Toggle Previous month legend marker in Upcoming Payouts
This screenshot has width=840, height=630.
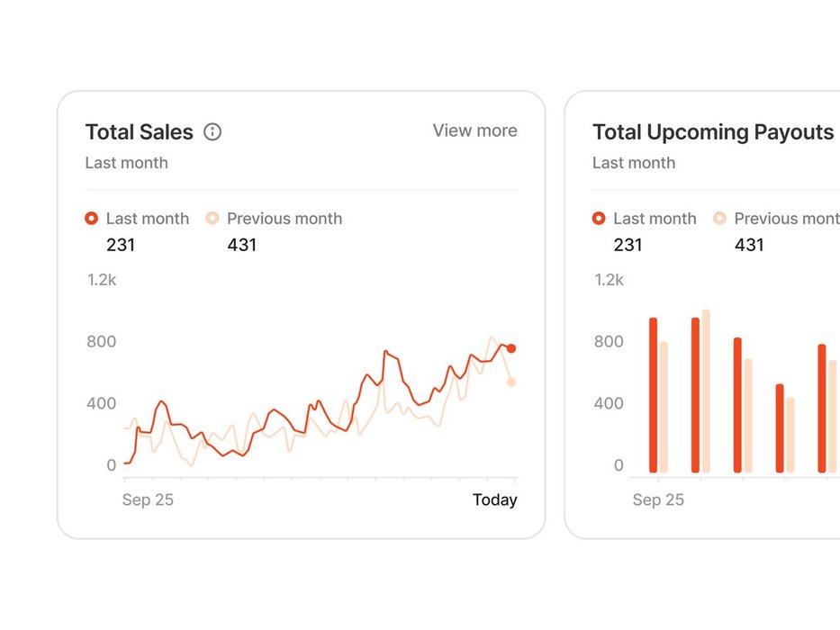coord(719,219)
